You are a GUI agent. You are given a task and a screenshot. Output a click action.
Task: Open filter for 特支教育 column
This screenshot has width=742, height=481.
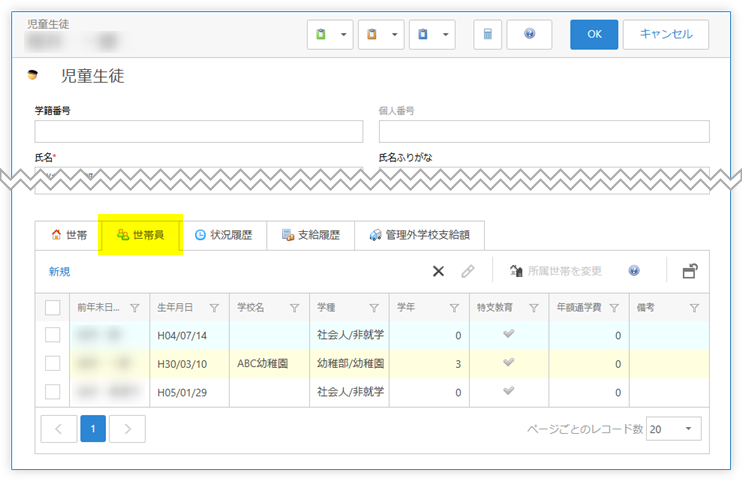click(534, 308)
